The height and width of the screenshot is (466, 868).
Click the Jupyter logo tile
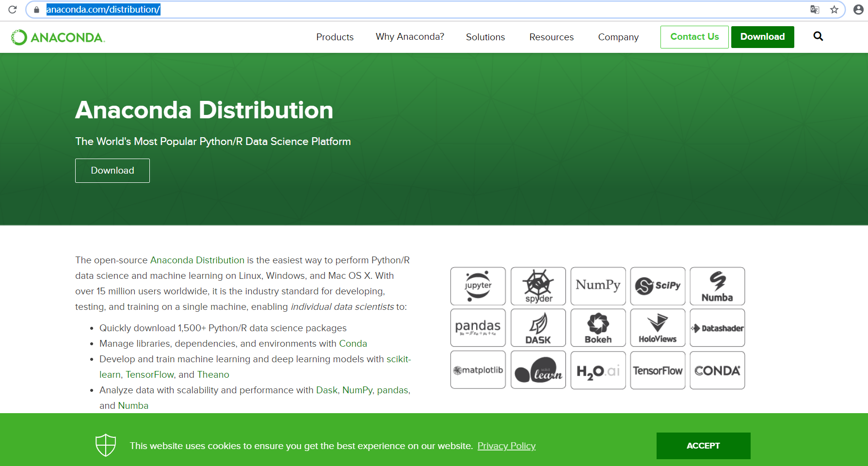[x=478, y=286]
